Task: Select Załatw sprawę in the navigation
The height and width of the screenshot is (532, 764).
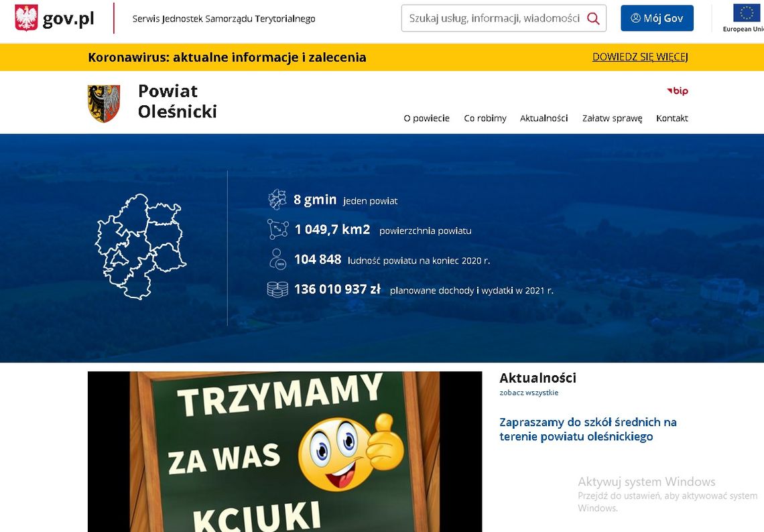Action: pos(612,119)
